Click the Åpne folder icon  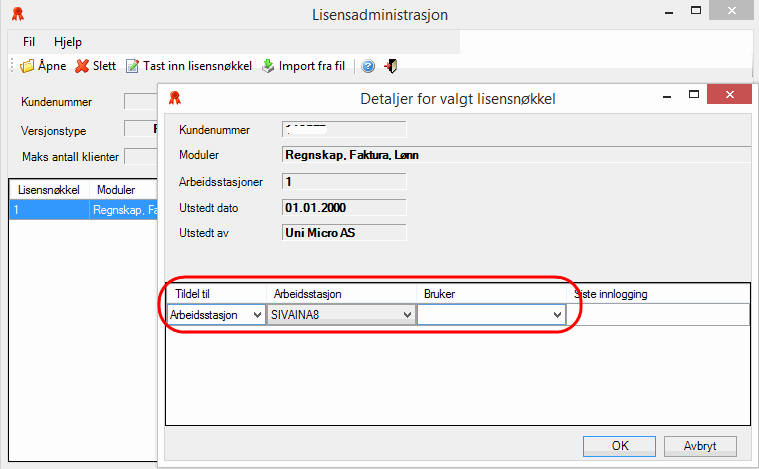27,67
